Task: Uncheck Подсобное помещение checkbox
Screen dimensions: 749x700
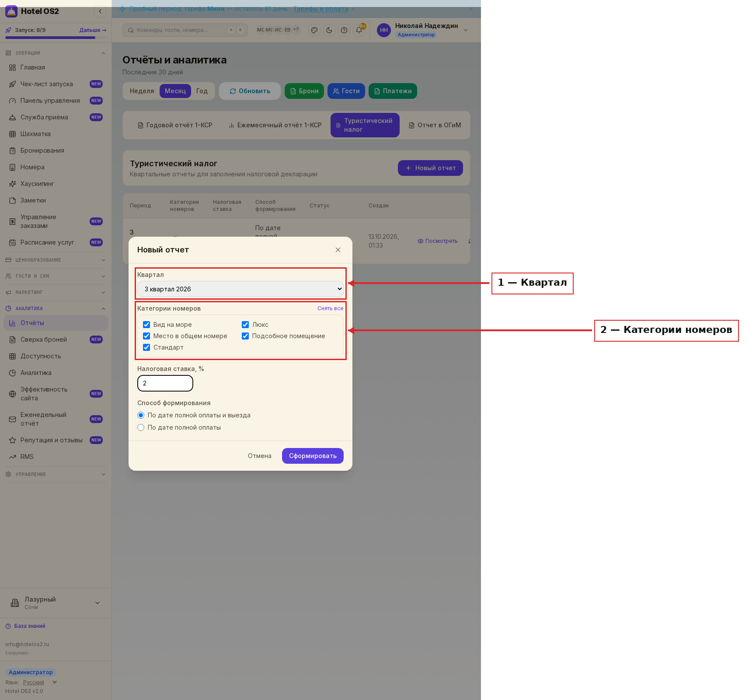Action: (245, 336)
